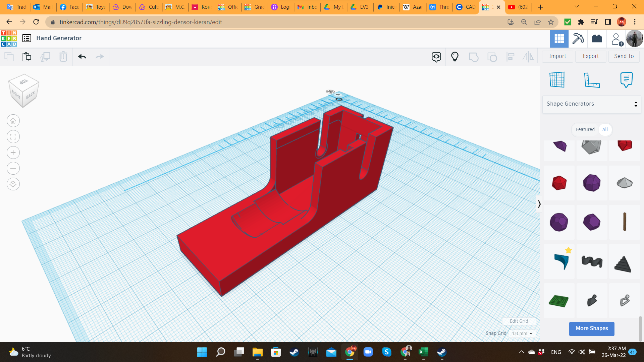
Task: Select the Ruler tool
Action: pyautogui.click(x=592, y=80)
